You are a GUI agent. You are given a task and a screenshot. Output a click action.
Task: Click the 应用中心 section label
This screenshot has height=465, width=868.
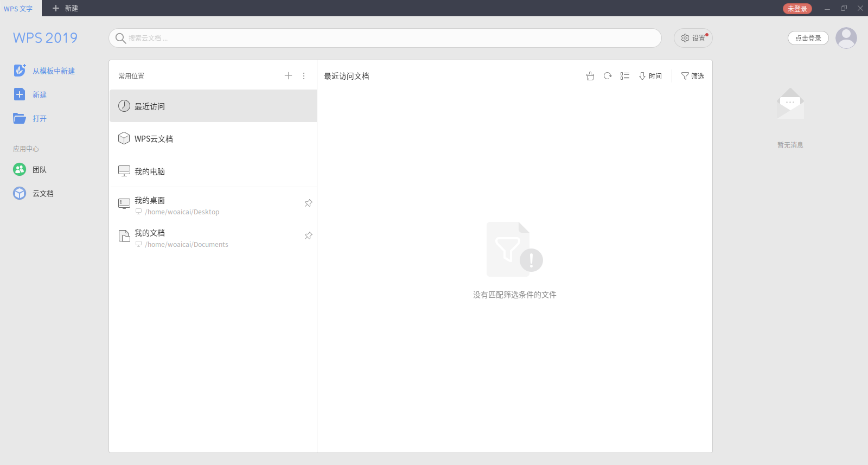[x=26, y=149]
